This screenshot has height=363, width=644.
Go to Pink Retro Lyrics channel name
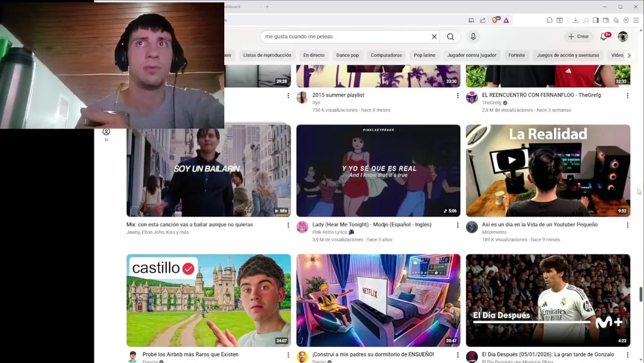330,232
